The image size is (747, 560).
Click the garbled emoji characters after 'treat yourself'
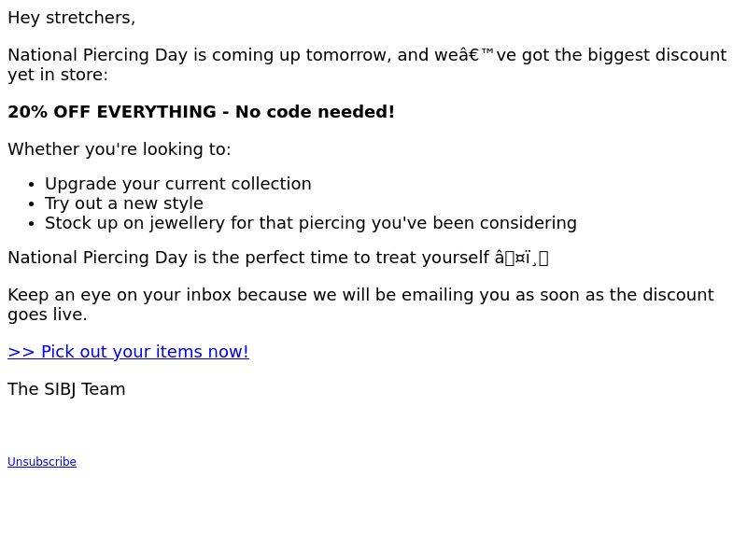coord(522,259)
